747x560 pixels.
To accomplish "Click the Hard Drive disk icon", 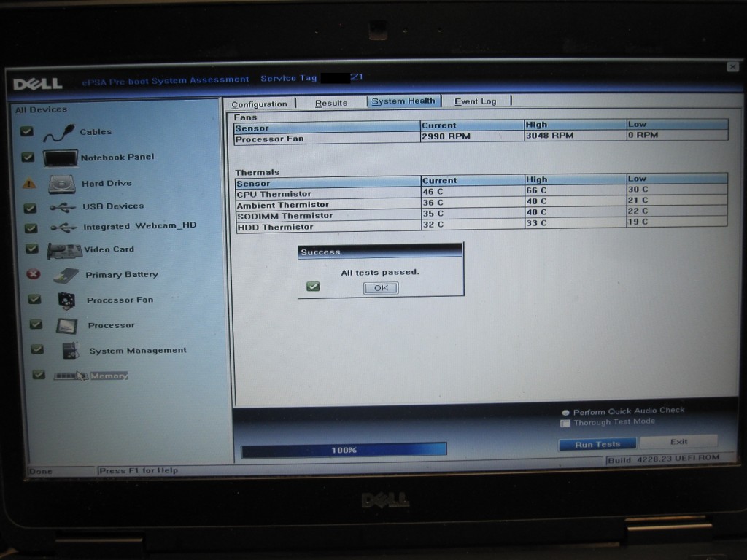I will (62, 184).
